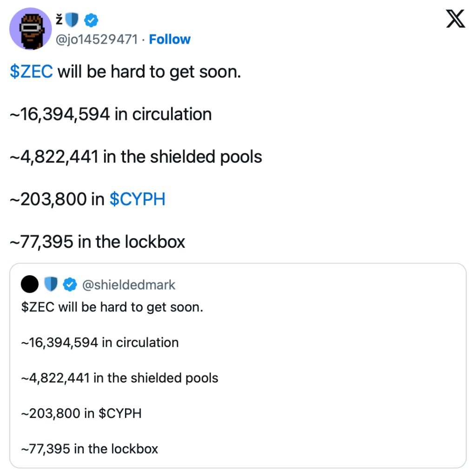Click the quoted tweet's "~203,800 in $CYPH" line
The image size is (476, 476).
point(81,413)
